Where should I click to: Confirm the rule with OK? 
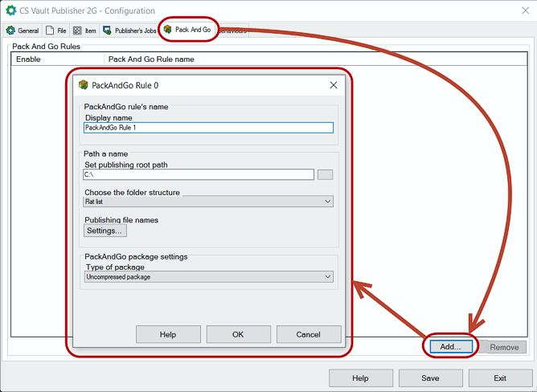pos(239,334)
